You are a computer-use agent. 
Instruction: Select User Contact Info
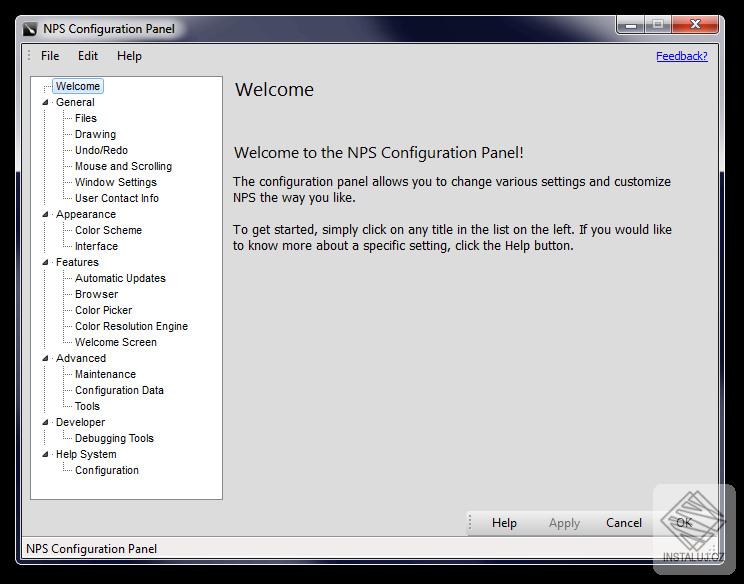click(117, 198)
